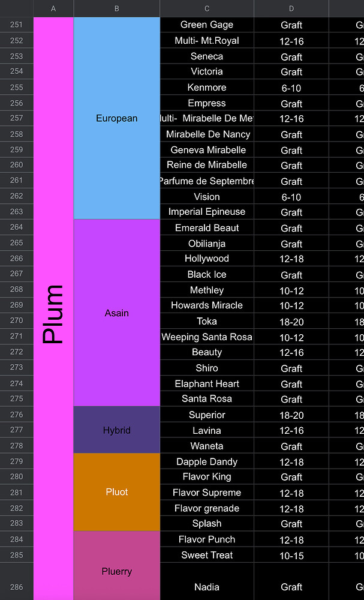Click the Hybrid category cell

pos(116,430)
